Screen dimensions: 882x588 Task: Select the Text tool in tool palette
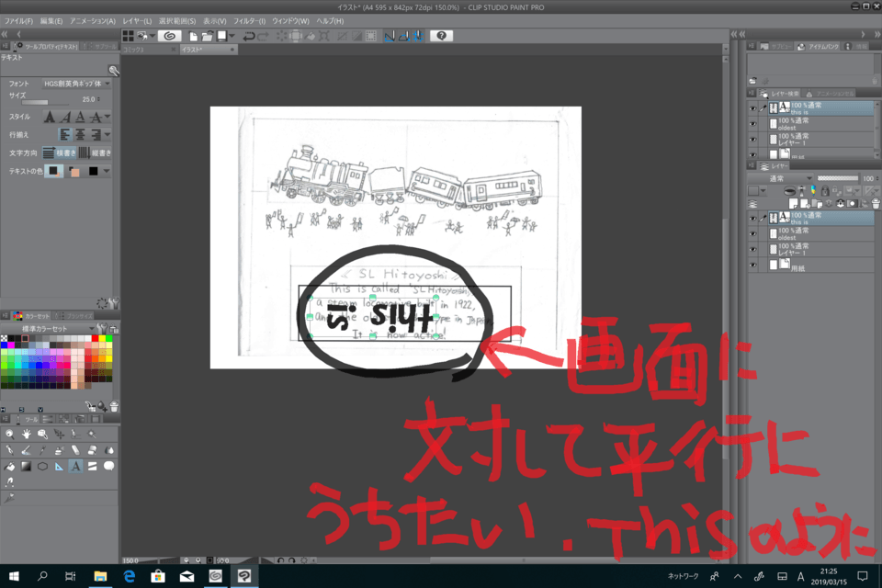click(75, 466)
